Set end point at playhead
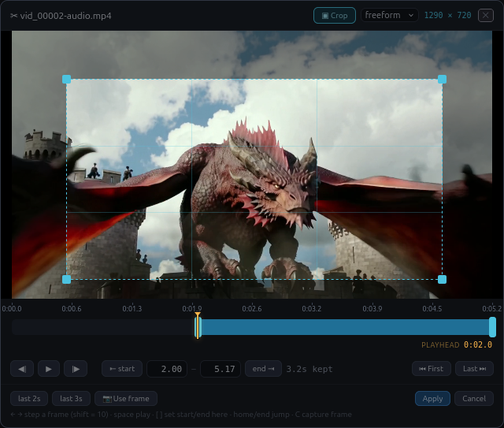504x428 pixels. pos(263,369)
